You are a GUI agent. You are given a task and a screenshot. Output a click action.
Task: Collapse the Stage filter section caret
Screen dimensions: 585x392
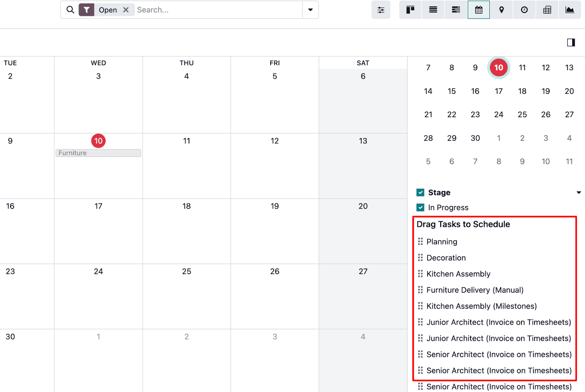pos(578,193)
